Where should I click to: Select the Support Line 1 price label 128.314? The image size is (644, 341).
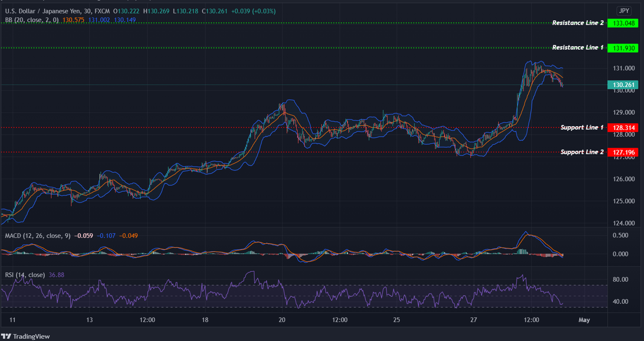[x=623, y=127]
